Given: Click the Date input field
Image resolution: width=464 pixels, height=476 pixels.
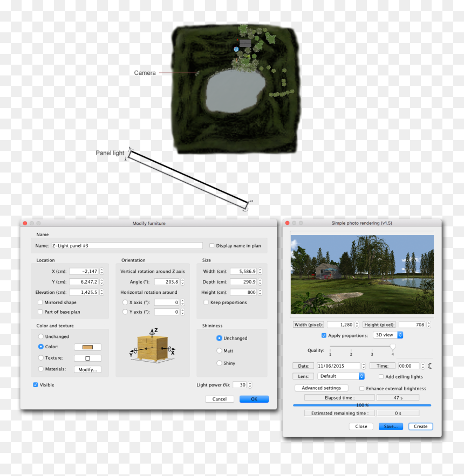Looking at the screenshot, I should pos(339,366).
